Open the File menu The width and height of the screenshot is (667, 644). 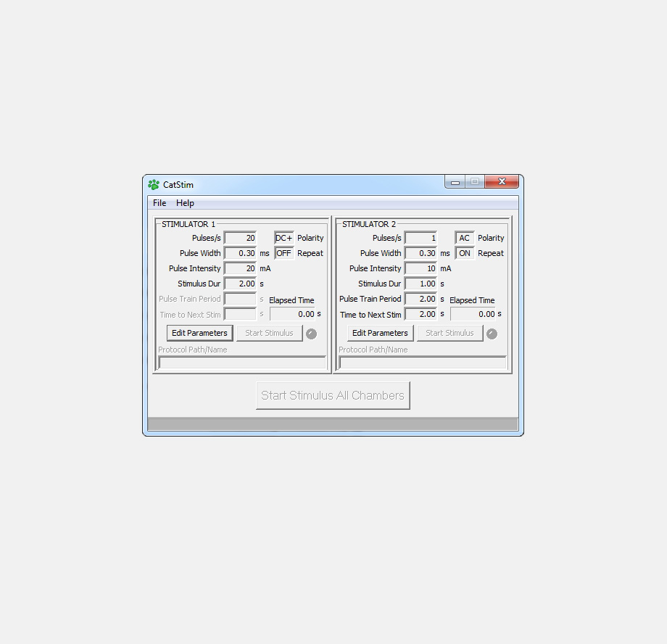coord(159,203)
